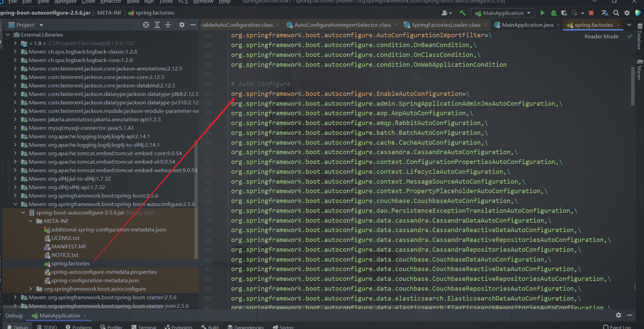Open the Dependencies tool window
Viewport: 644px width, 329px height.
(246, 327)
